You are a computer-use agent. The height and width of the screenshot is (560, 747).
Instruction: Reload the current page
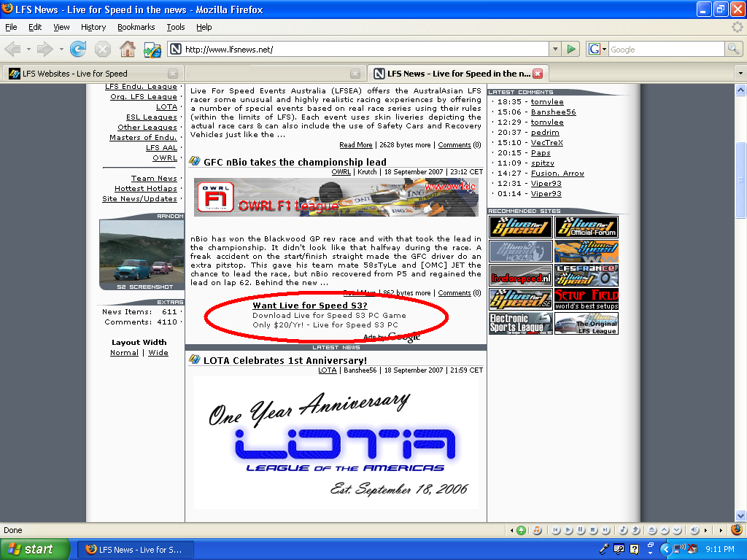pyautogui.click(x=78, y=49)
